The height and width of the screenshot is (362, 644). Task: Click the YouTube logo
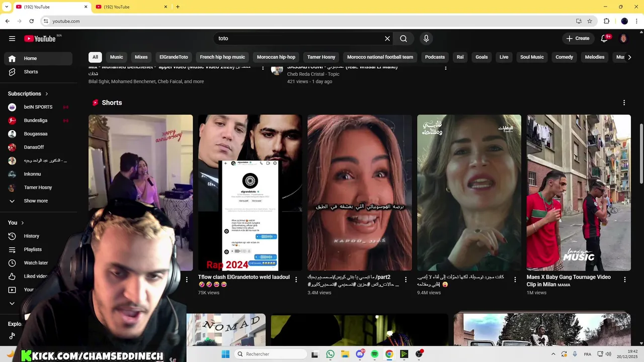coord(40,39)
